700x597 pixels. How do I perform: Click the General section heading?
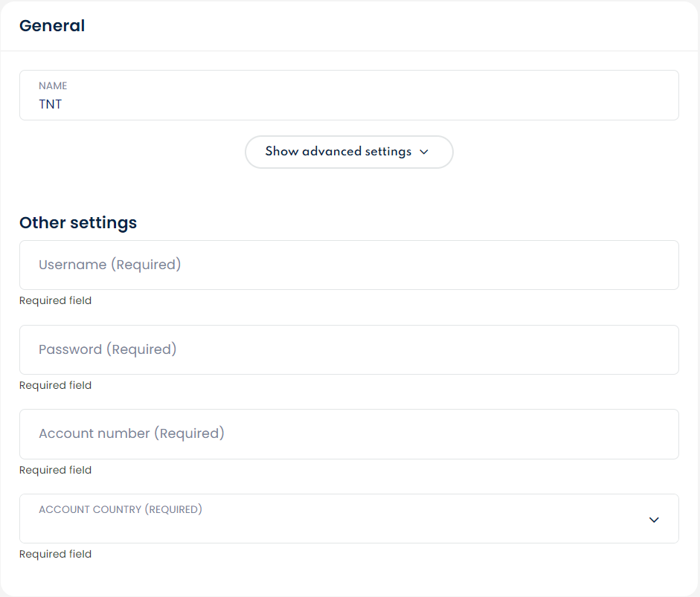52,26
